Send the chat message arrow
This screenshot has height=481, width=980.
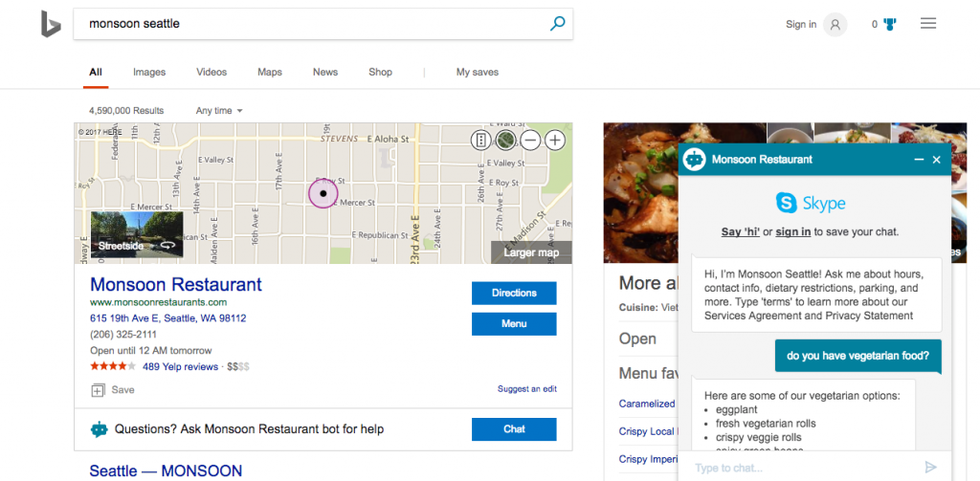(x=930, y=468)
